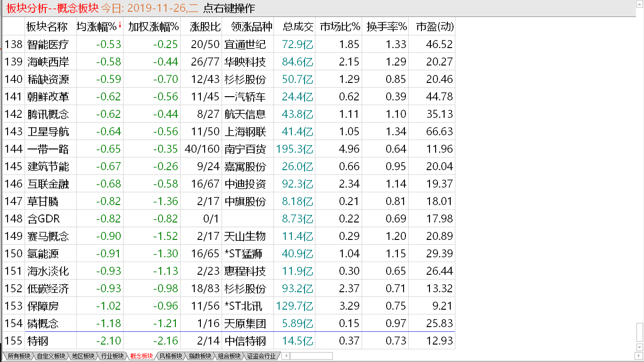This screenshot has height=362, width=644.
Task: Select the 建筑节能 sector name
Action: click(48, 166)
